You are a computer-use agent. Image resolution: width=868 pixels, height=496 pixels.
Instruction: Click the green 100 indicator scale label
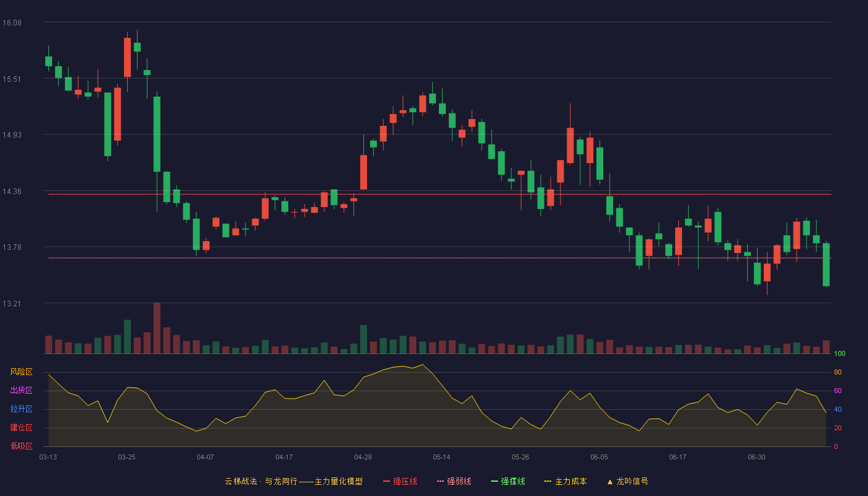tap(839, 354)
